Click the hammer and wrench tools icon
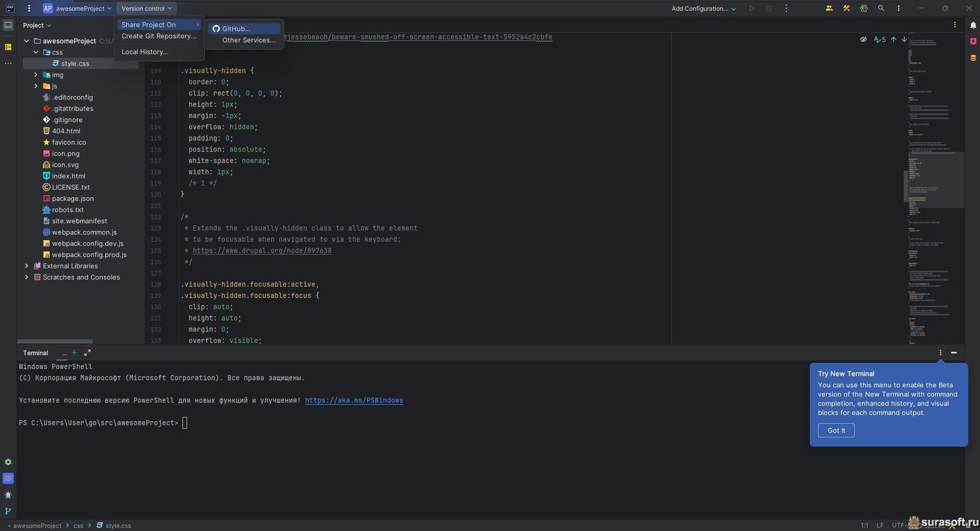Screen dimensions: 980x531 [846, 8]
